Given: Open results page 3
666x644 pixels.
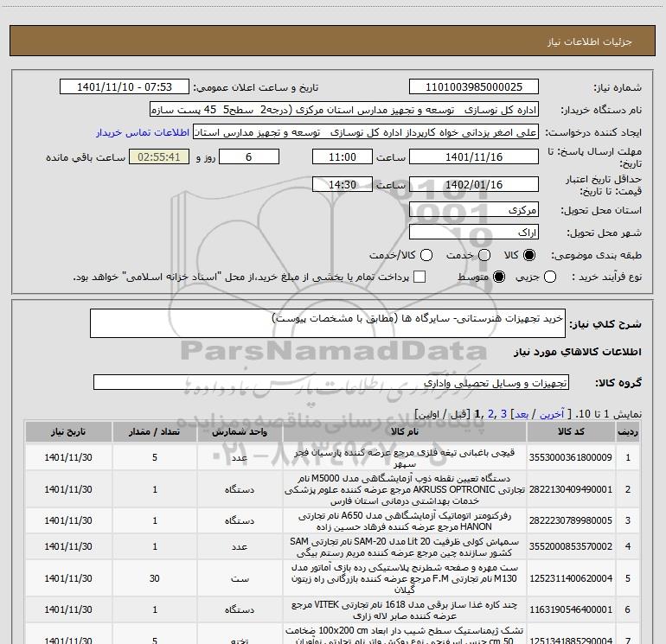Looking at the screenshot, I should pyautogui.click(x=503, y=414).
